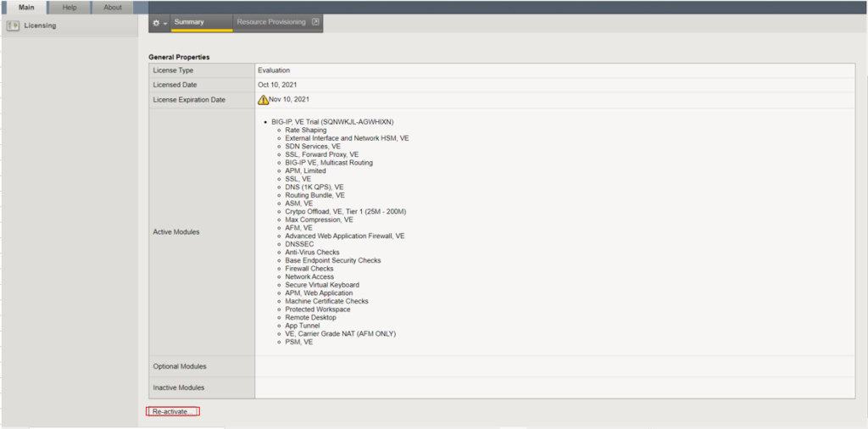Click the PSM, VE module entry
This screenshot has width=868, height=429.
tap(299, 342)
